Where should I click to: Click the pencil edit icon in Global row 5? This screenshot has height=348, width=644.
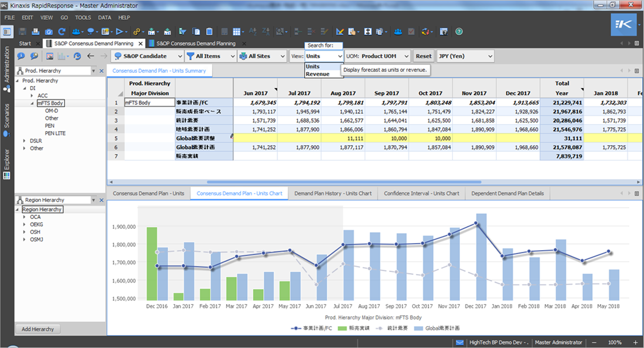[x=232, y=136]
